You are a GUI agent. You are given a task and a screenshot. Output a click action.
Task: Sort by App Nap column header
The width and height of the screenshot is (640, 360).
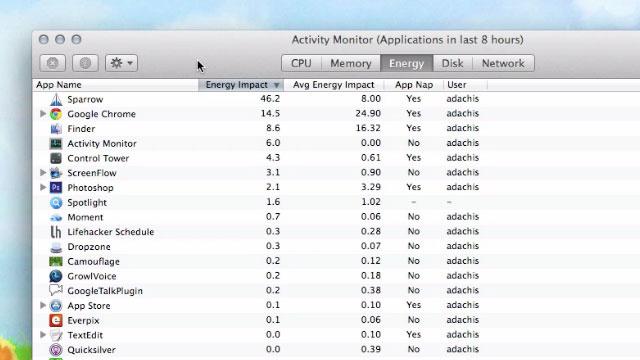pos(414,85)
